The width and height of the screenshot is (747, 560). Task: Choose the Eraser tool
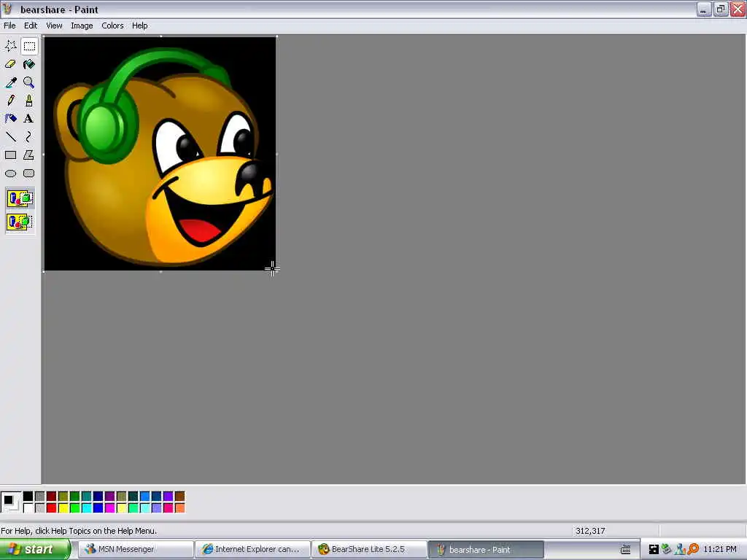[10, 64]
